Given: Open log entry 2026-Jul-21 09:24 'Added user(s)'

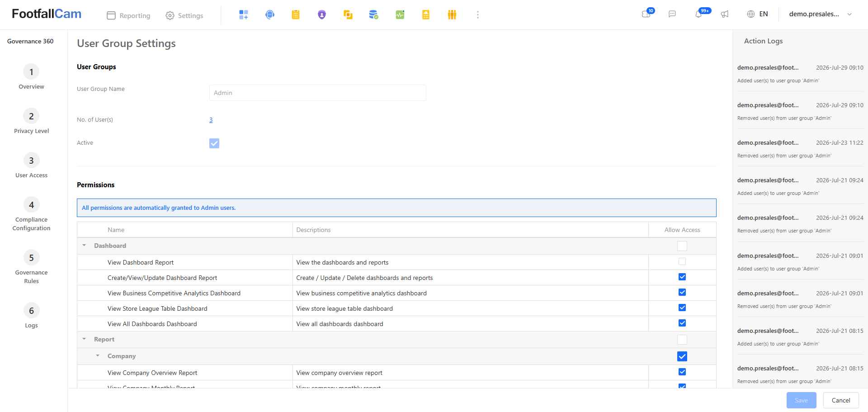Looking at the screenshot, I should coord(800,186).
